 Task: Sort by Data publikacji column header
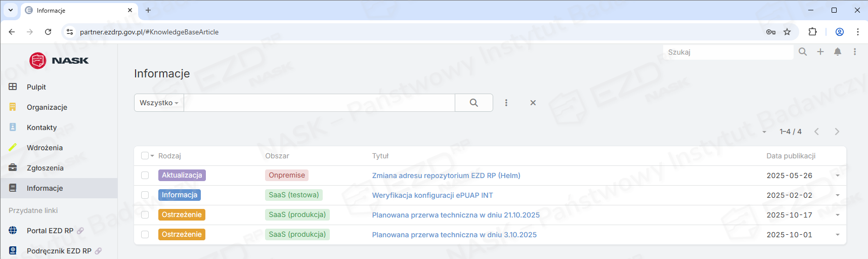(791, 156)
